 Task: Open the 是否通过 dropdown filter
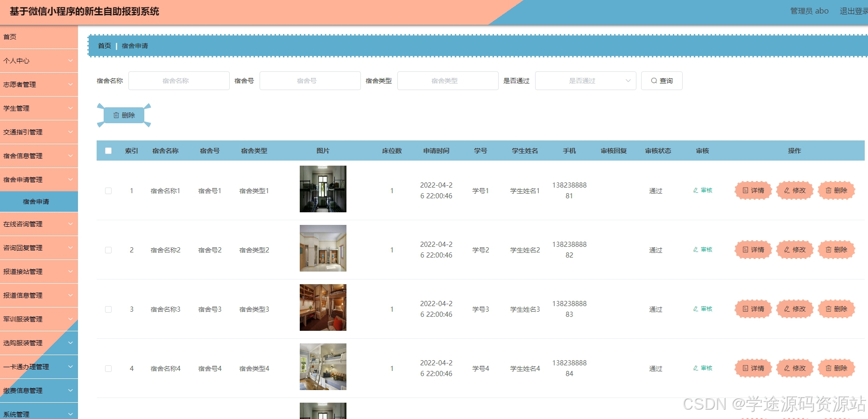(x=586, y=81)
